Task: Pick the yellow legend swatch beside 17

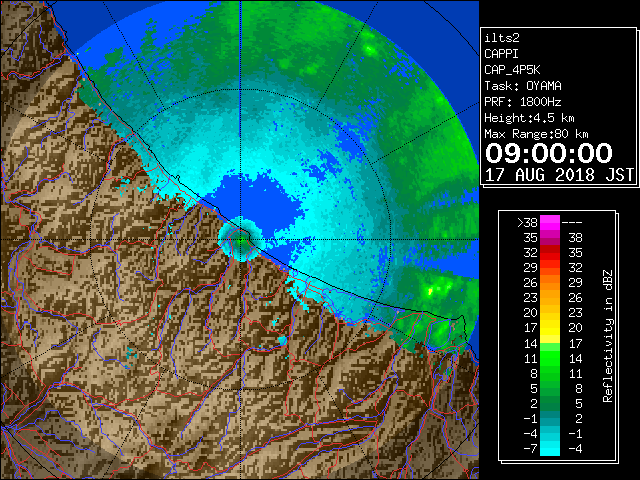Action: [550, 328]
